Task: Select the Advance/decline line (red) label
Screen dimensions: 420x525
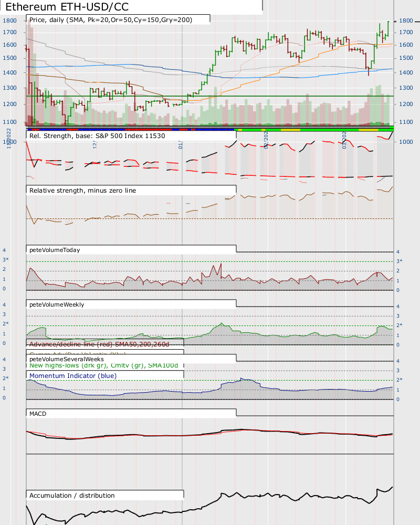Action: click(99, 344)
